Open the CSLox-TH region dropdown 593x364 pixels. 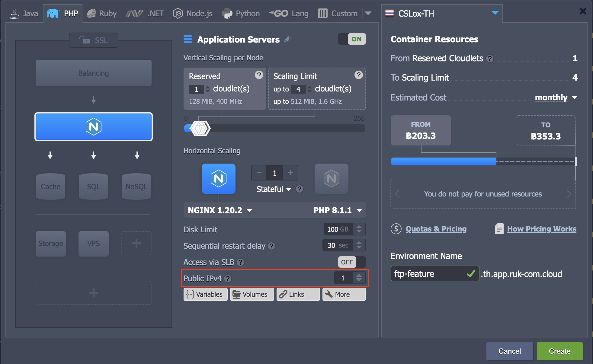(442, 14)
